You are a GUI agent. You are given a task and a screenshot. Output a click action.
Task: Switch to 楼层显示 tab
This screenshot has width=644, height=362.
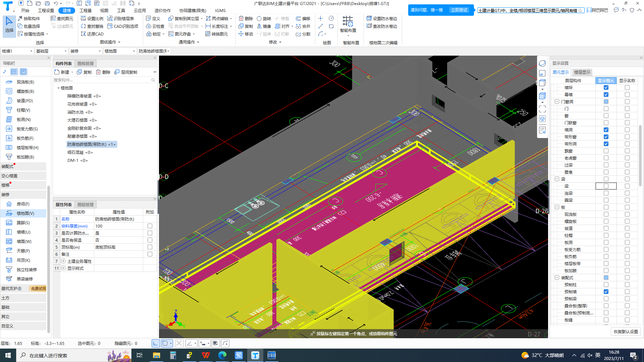tap(582, 72)
